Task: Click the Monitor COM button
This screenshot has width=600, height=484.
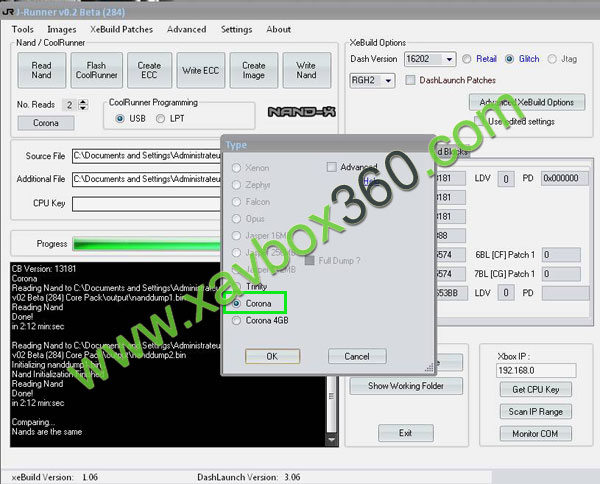Action: point(536,434)
